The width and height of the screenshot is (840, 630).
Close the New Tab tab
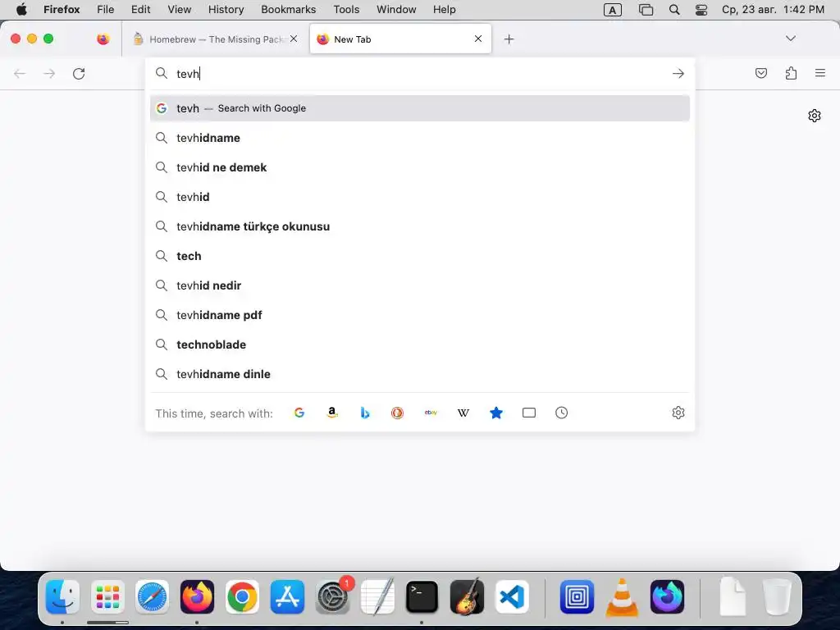[x=478, y=39]
